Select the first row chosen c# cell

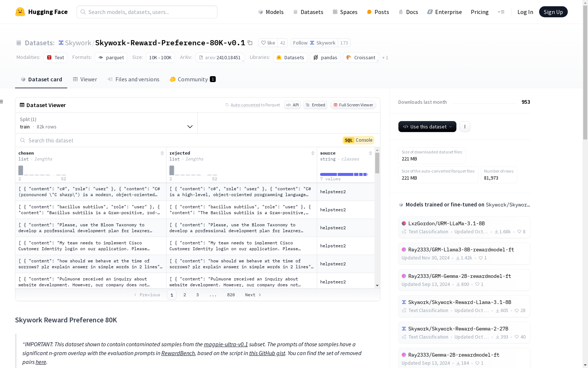pos(91,192)
